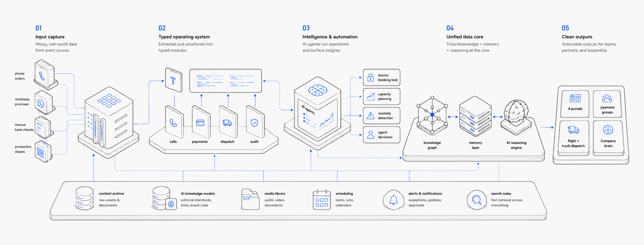
Task: Click the flight + truck dispatch tile
Action: pos(573,137)
